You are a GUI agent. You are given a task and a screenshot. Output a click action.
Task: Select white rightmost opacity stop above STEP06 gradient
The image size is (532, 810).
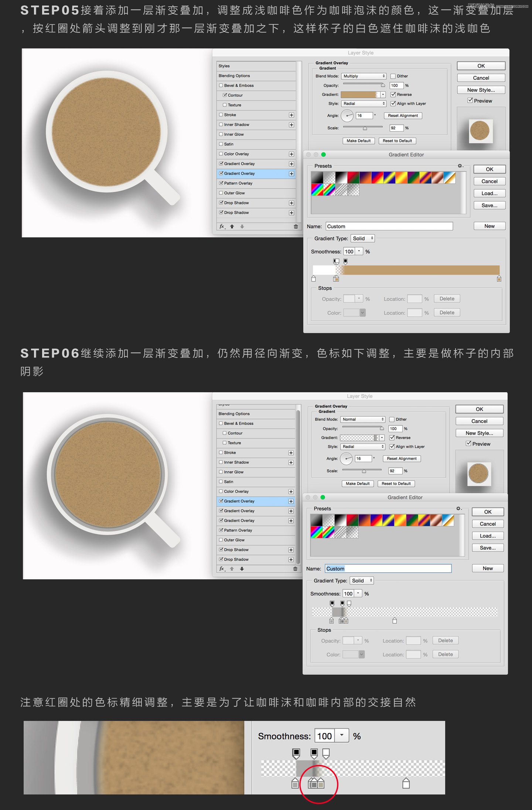pyautogui.click(x=349, y=604)
